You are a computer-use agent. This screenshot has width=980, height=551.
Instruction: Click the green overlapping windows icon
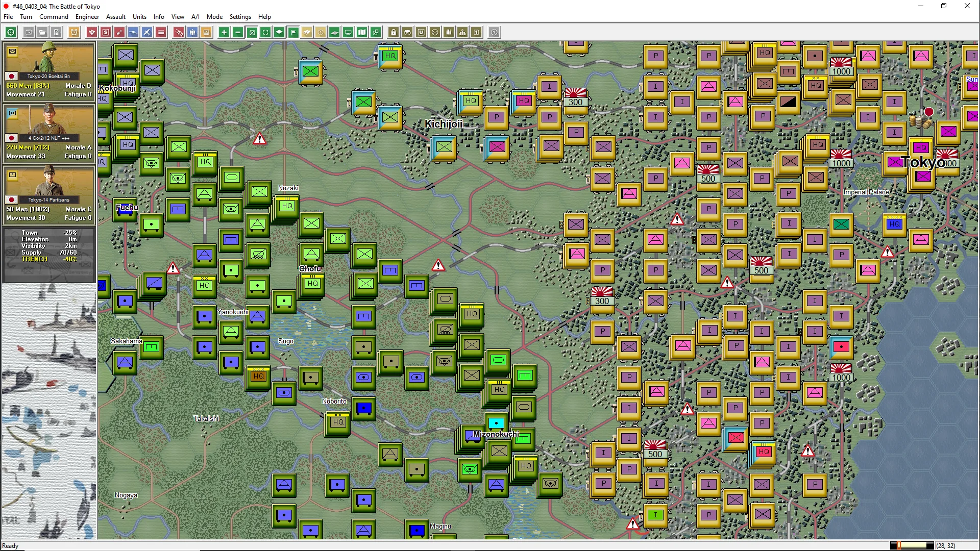[376, 32]
